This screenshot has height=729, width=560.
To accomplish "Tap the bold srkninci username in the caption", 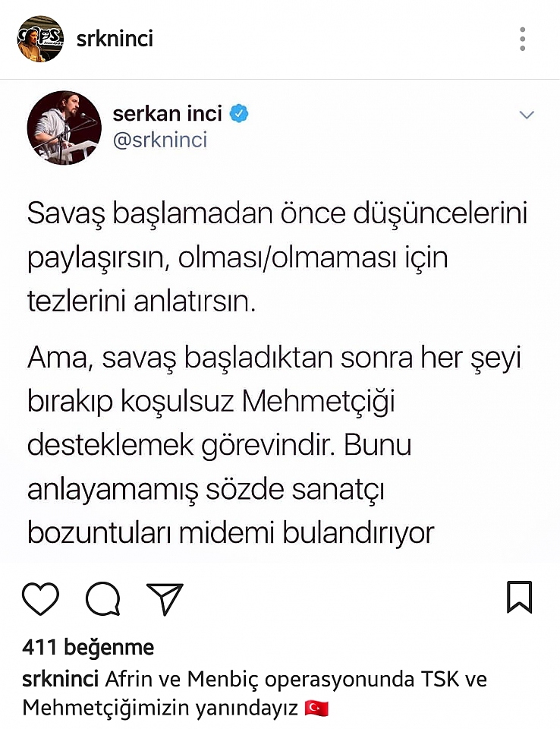I will 61,679.
